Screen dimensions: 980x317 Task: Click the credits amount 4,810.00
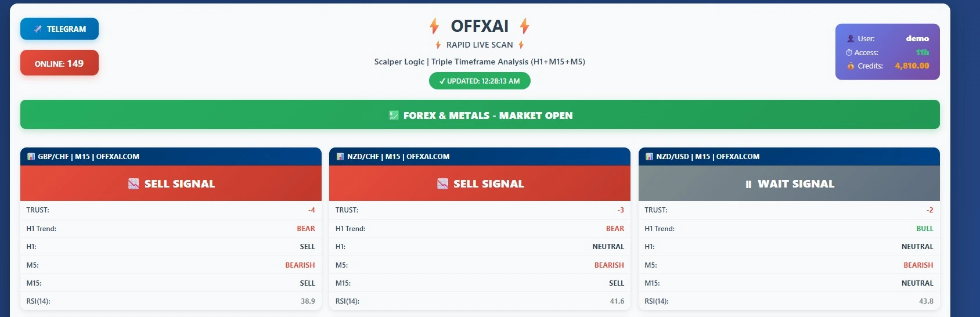click(911, 66)
